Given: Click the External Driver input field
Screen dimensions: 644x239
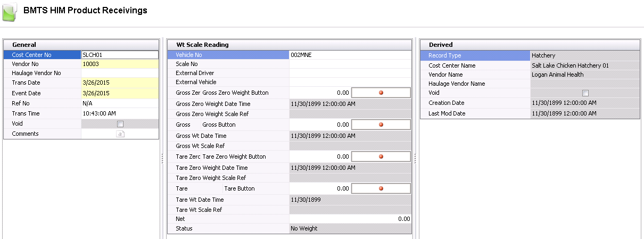Looking at the screenshot, I should [350, 73].
